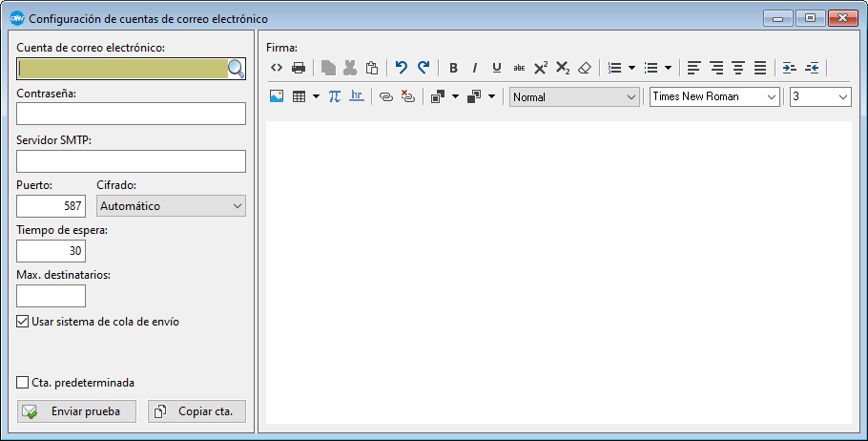Click Copiar cta. button
The height and width of the screenshot is (441, 868).
(x=196, y=411)
